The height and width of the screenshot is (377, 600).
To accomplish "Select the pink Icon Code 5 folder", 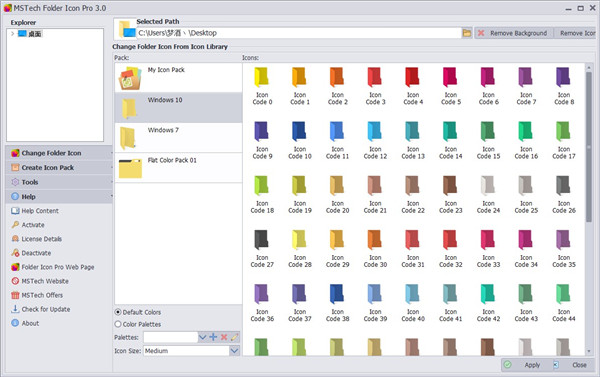I will tap(450, 86).
